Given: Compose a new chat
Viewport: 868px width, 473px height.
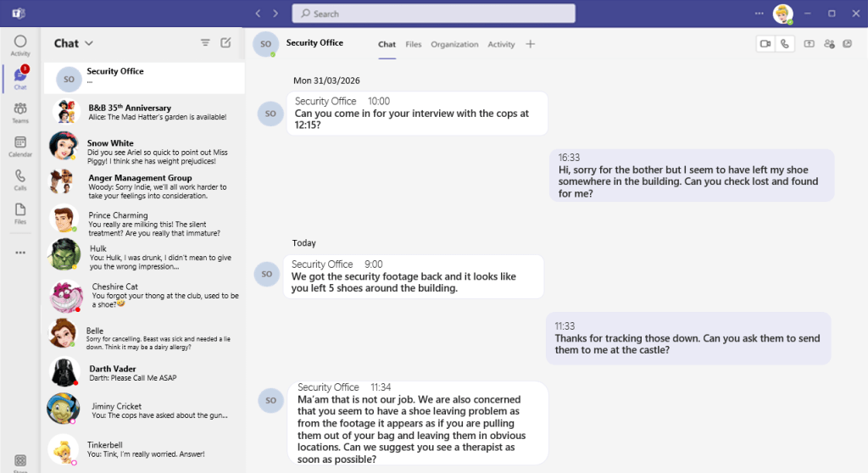Looking at the screenshot, I should (x=225, y=42).
